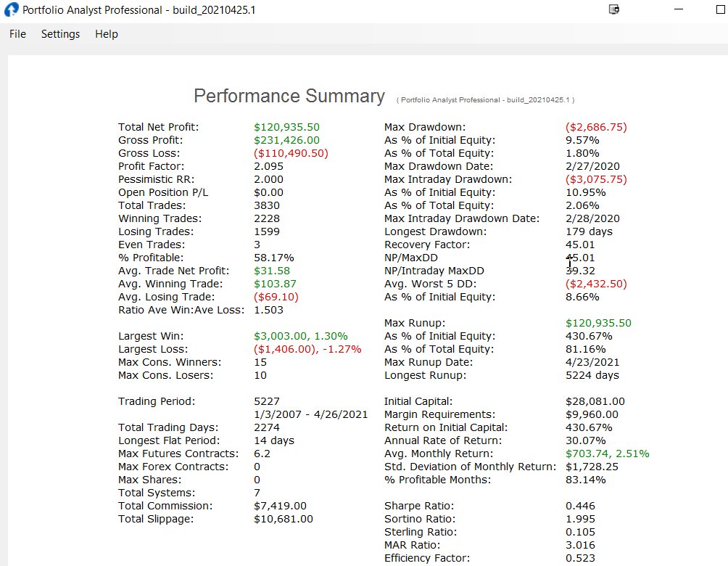Click the Total Net Profit value $120,935.50
The height and width of the screenshot is (566, 728).
(x=286, y=127)
